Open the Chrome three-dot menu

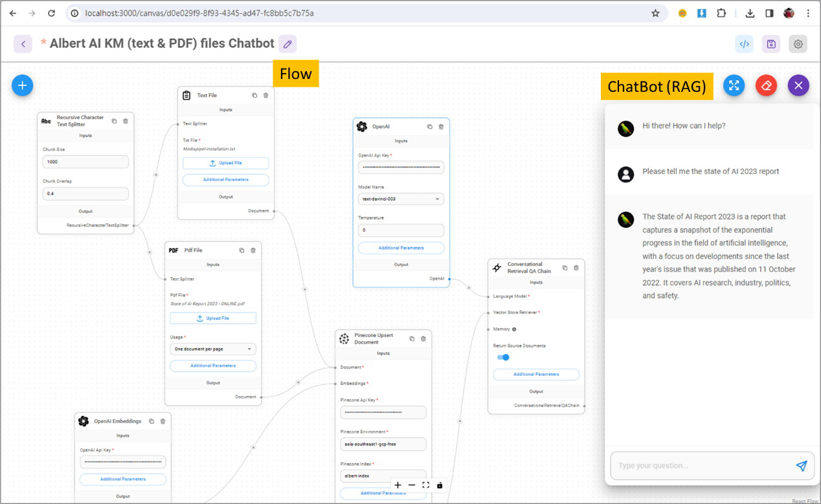pyautogui.click(x=808, y=13)
